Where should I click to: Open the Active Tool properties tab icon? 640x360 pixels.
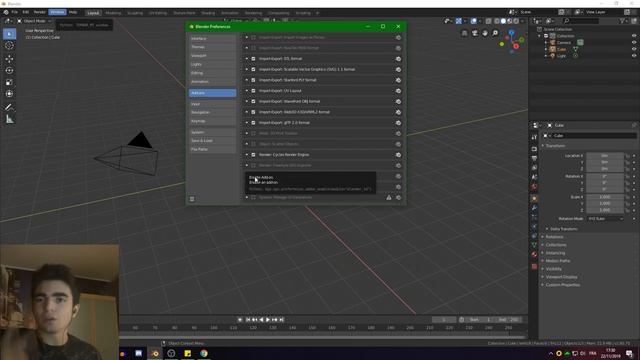click(534, 138)
